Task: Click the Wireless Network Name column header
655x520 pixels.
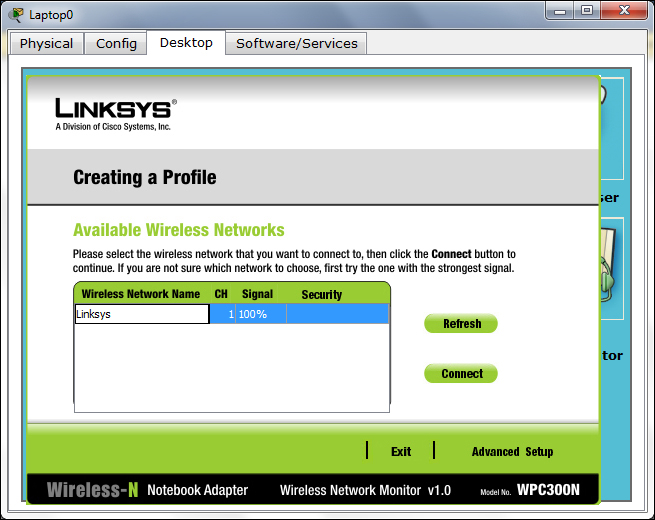Action: [x=141, y=294]
